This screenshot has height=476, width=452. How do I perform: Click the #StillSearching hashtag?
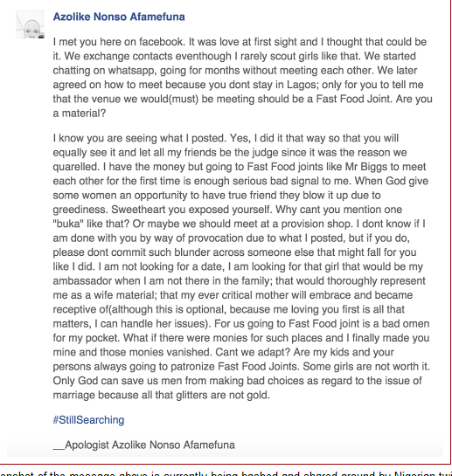tap(88, 420)
